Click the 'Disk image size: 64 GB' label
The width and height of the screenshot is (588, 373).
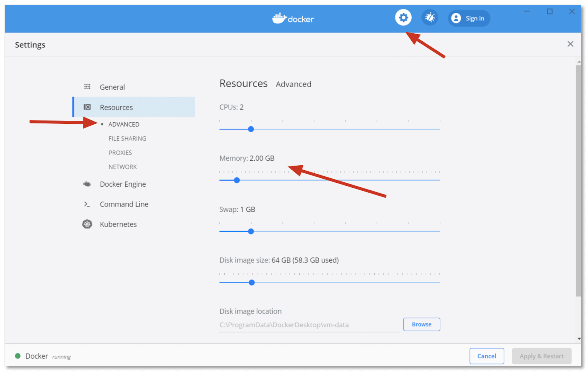pyautogui.click(x=279, y=260)
